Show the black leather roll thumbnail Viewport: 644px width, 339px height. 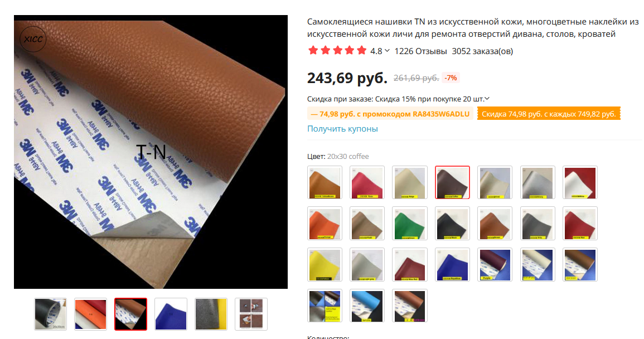(50, 314)
